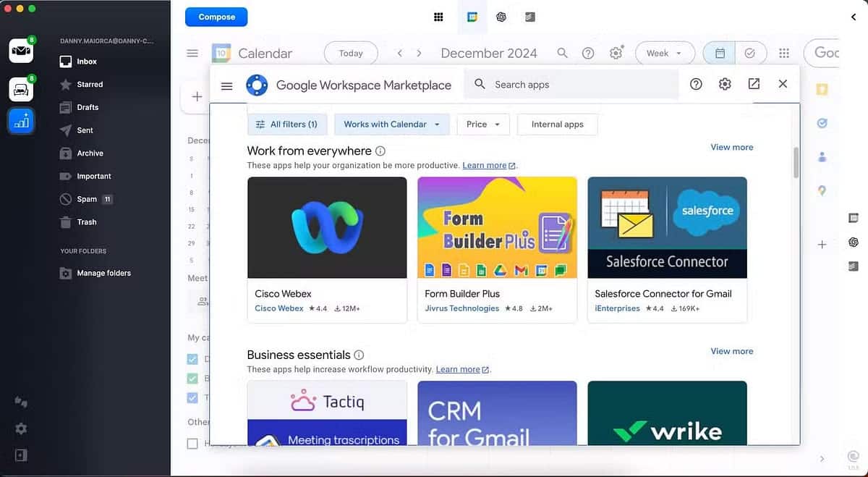Click the Compose button

[216, 16]
